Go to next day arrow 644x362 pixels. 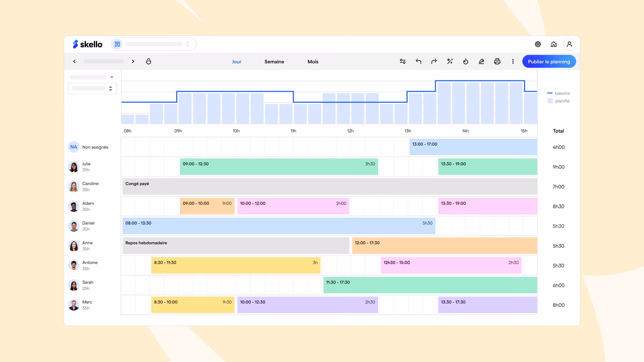[133, 62]
